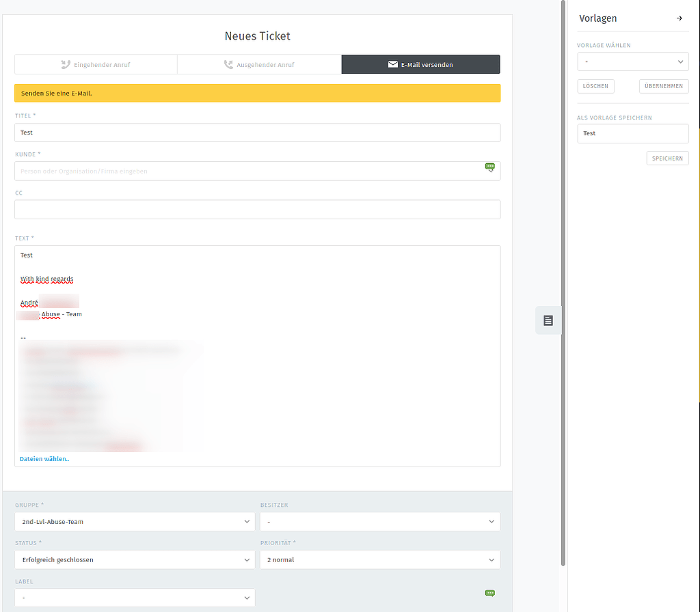Toggle the templates sidebar document icon
The height and width of the screenshot is (612, 700).
tap(548, 320)
